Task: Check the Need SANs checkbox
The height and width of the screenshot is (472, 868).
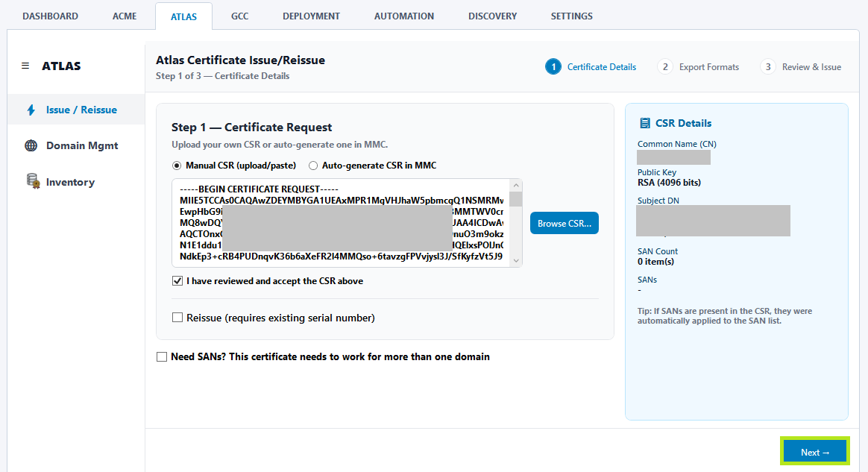Action: click(x=162, y=357)
